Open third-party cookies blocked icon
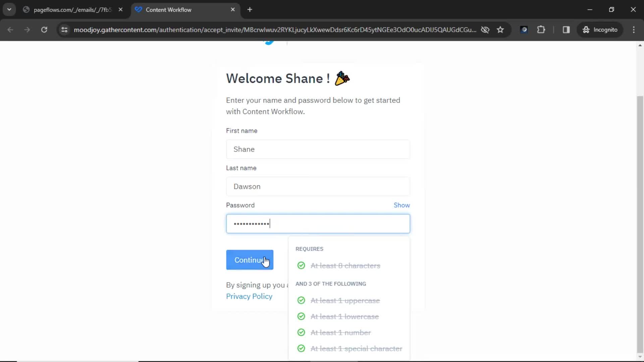The width and height of the screenshot is (644, 362). (485, 30)
